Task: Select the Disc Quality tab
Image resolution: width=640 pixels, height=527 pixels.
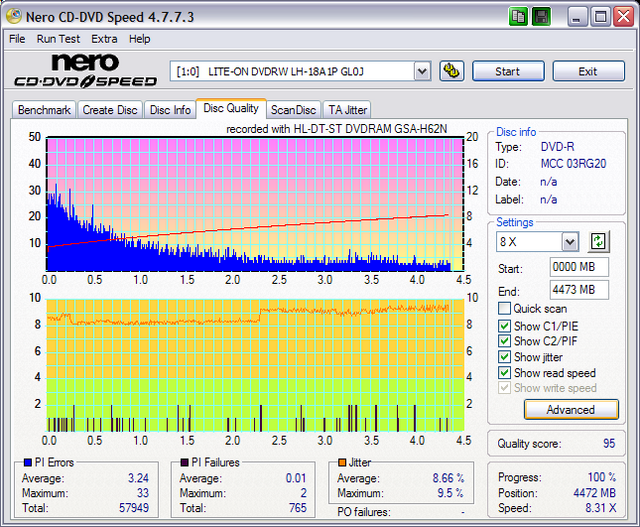Action: (231, 108)
